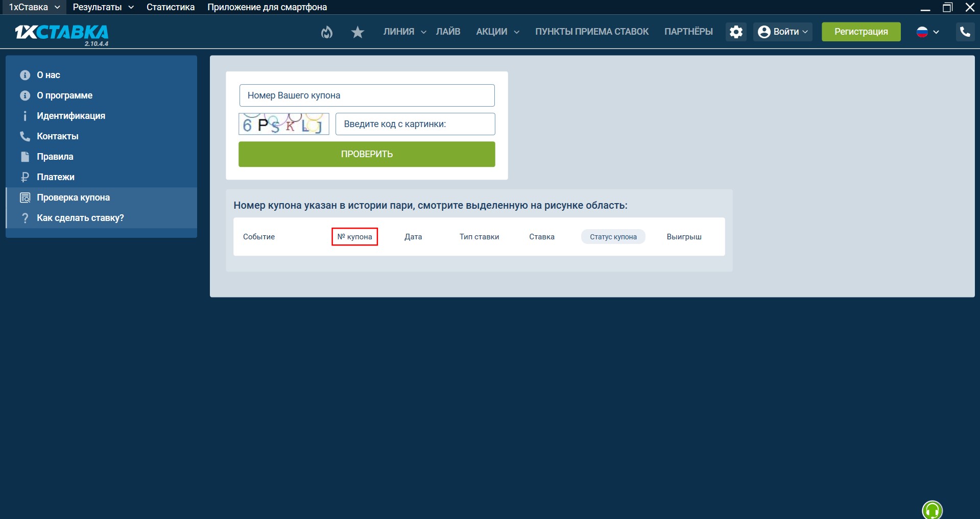Click coupon check icon in sidebar
The image size is (980, 519).
[25, 197]
